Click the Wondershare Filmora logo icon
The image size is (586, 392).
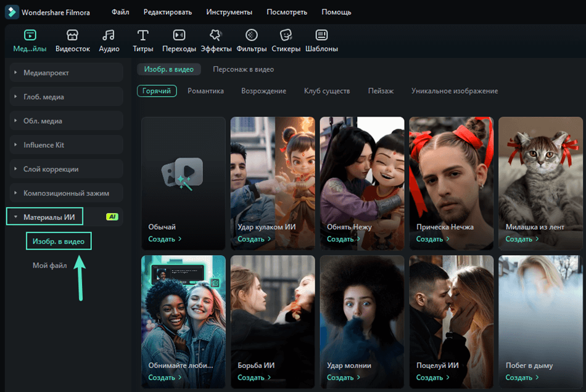click(12, 12)
